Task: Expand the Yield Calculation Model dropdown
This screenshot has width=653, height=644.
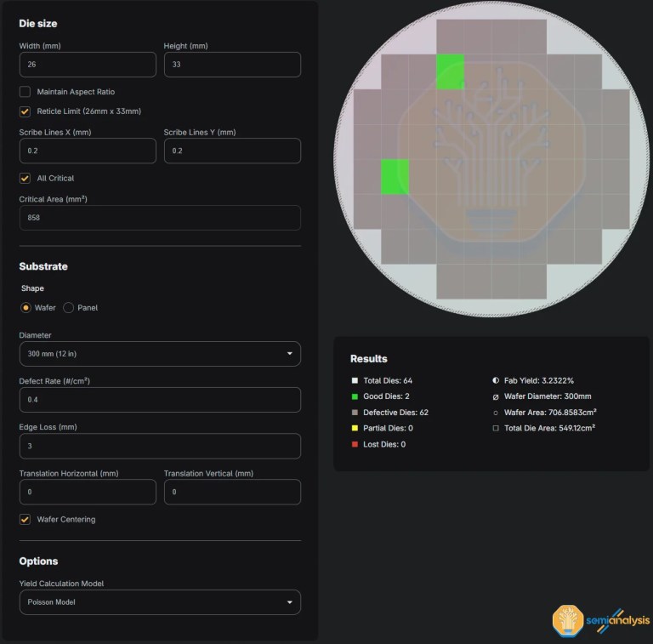Action: [x=160, y=602]
